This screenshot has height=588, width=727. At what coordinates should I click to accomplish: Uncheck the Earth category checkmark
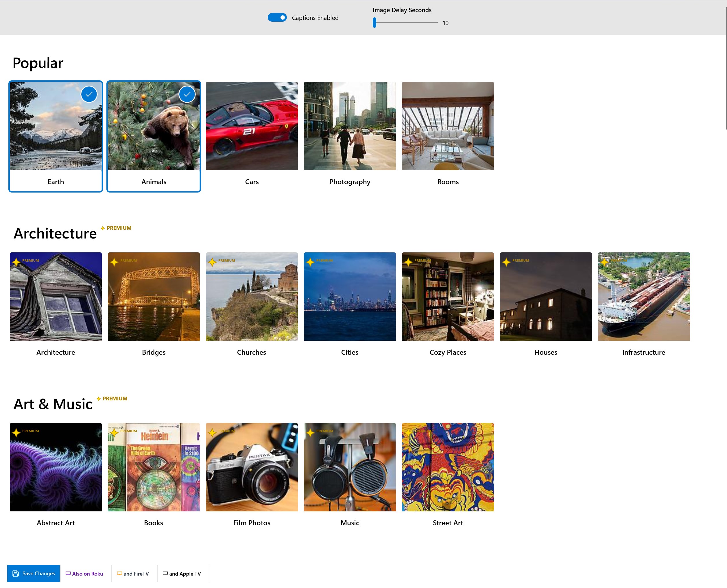point(89,94)
